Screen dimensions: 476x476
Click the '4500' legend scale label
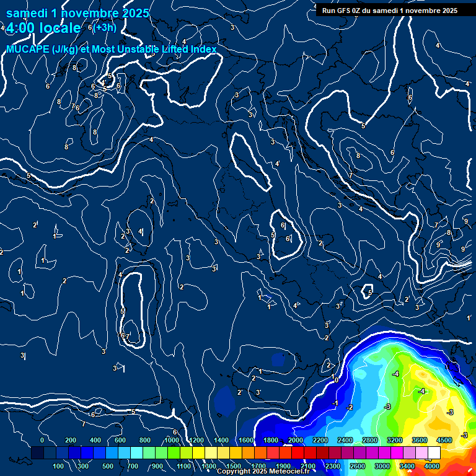pyautogui.click(x=444, y=440)
